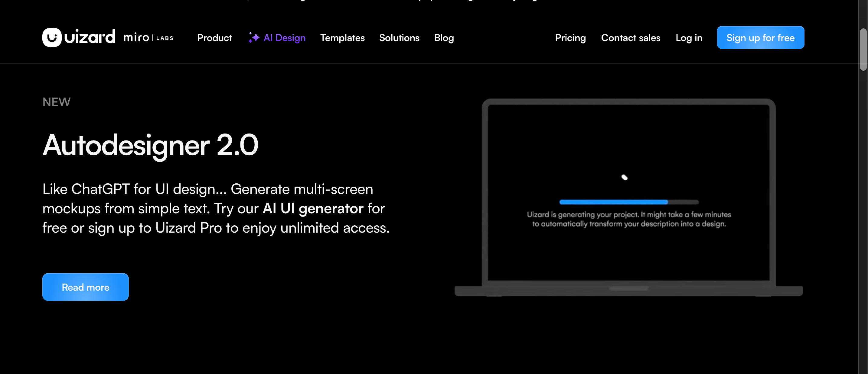Click the loading spinner dot on laptop screen
The width and height of the screenshot is (868, 374).
click(x=624, y=177)
